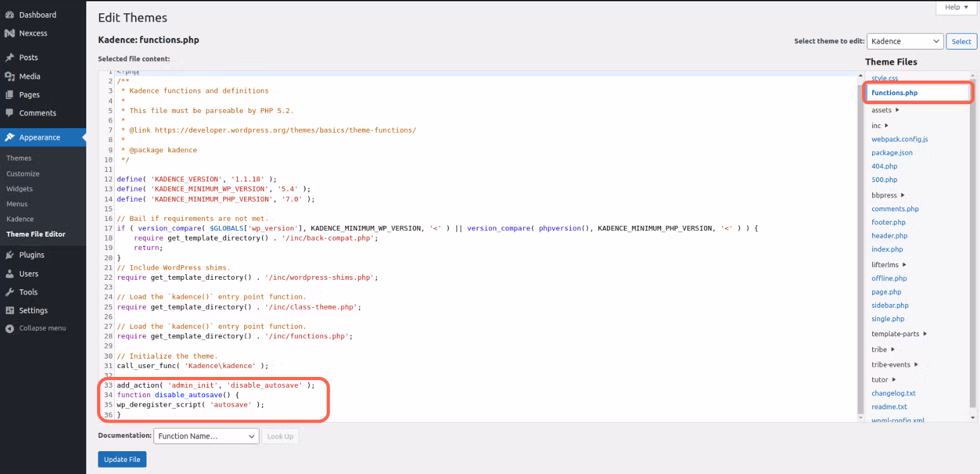Screen dimensions: 980x474
Task: Open the Dashboard from the sidebar icon
Action: click(9, 15)
